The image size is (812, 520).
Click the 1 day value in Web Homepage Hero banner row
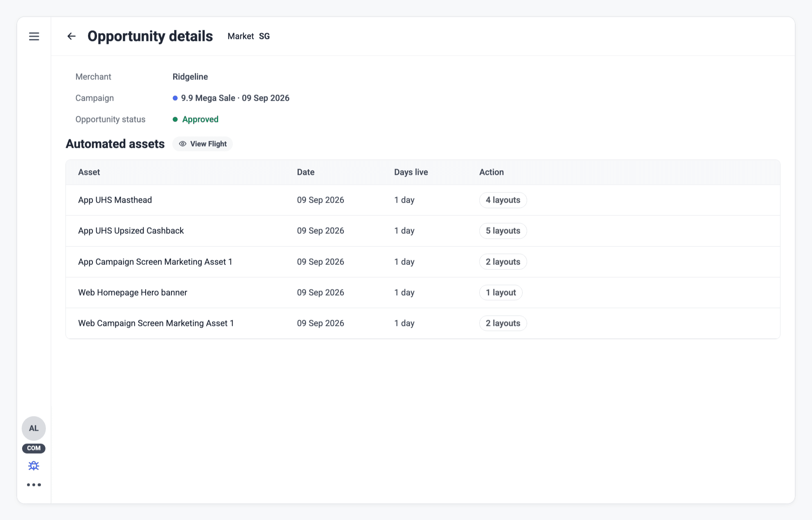(404, 293)
